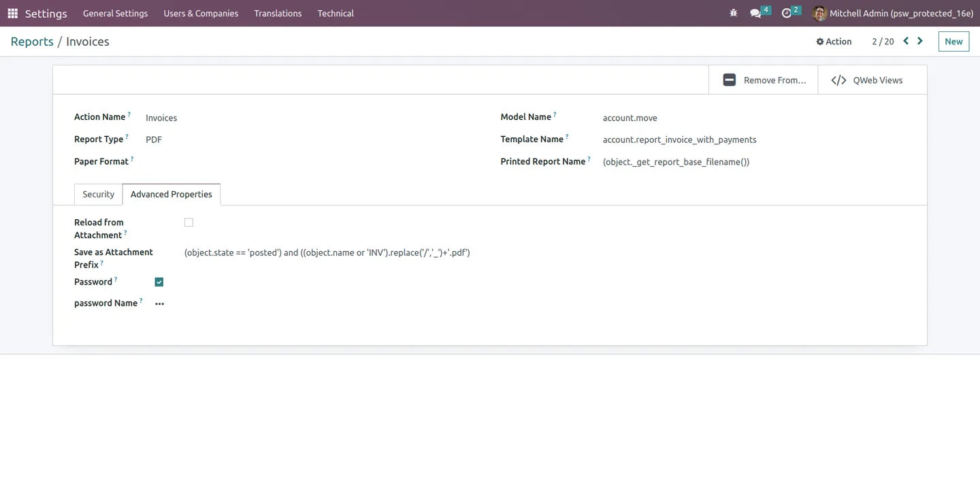980x503 pixels.
Task: Click help mark beside password Name
Action: point(141,300)
